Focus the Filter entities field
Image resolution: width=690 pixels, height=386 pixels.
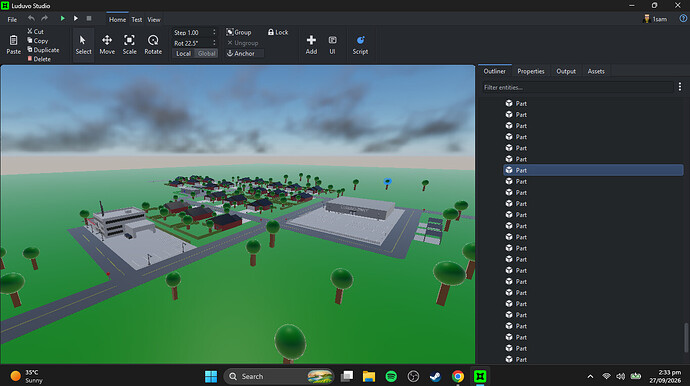click(x=577, y=87)
